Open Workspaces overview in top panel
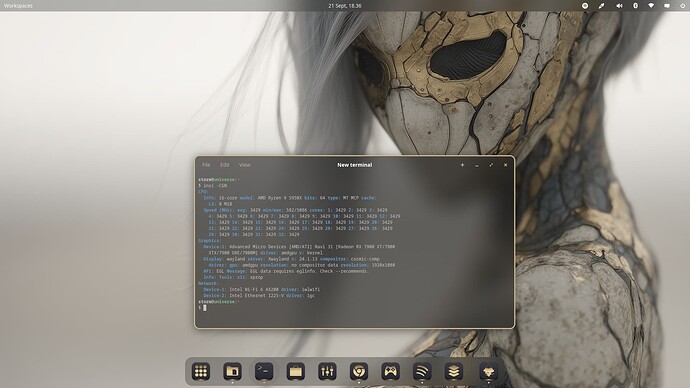 [18, 6]
